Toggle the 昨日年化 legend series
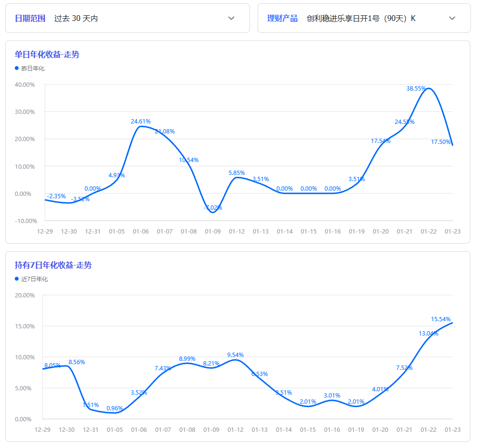Screen dimensions: 478x448 tap(33, 69)
